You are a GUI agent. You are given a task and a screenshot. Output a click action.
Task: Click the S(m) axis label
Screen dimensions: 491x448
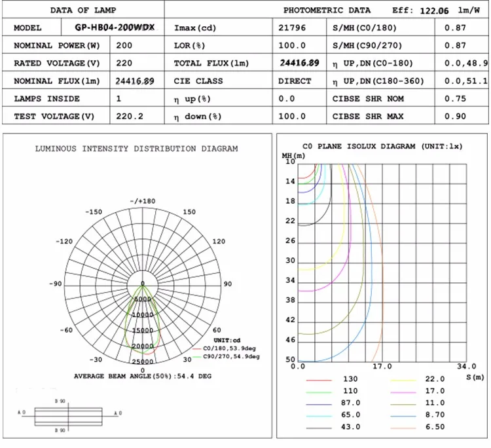475,377
